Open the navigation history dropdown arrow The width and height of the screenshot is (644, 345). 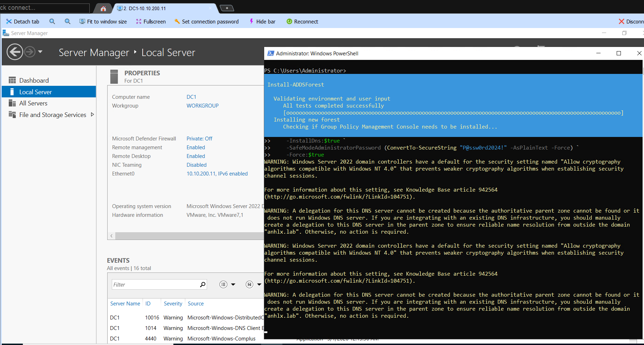click(x=40, y=51)
